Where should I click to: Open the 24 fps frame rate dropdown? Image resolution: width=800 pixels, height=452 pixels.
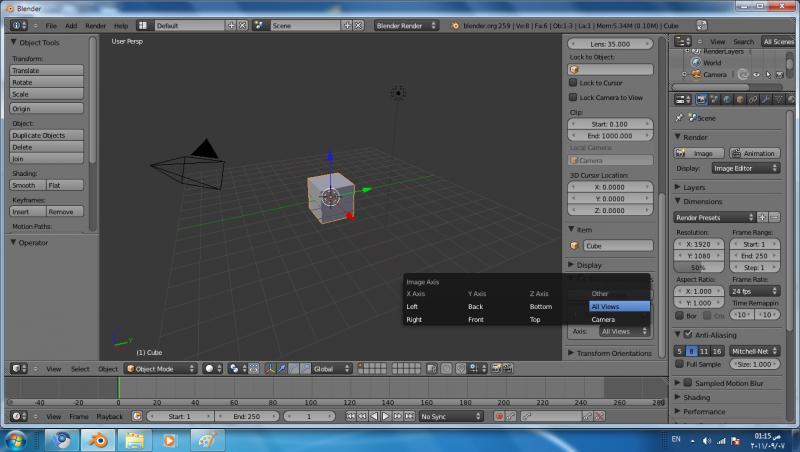click(755, 291)
